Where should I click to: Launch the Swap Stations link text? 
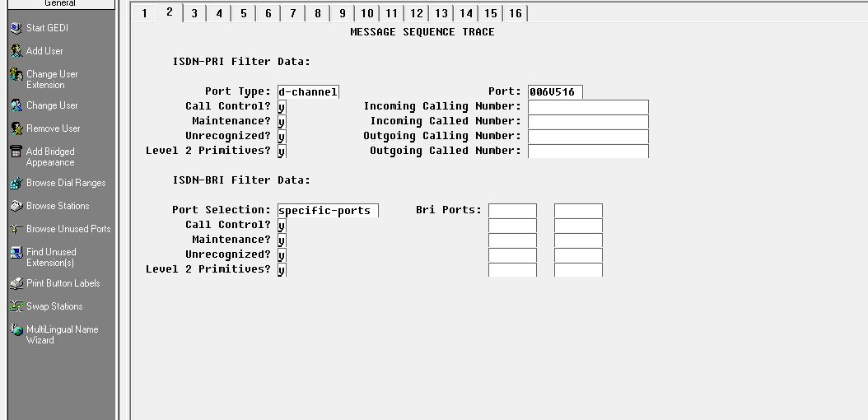coord(54,306)
